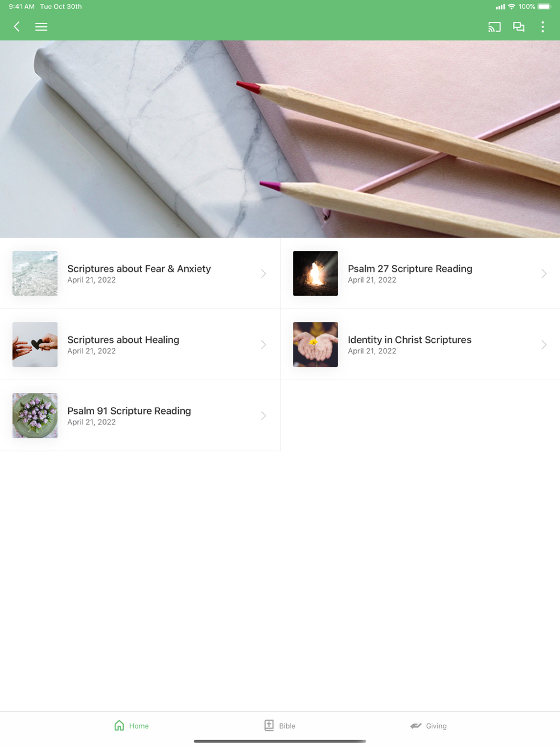Viewport: 560px width, 747px height.
Task: Open the chat messages icon
Action: pyautogui.click(x=519, y=27)
